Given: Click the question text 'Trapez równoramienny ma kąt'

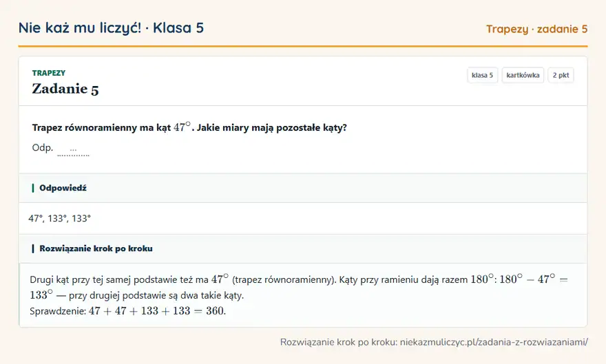Looking at the screenshot, I should click(x=101, y=128).
